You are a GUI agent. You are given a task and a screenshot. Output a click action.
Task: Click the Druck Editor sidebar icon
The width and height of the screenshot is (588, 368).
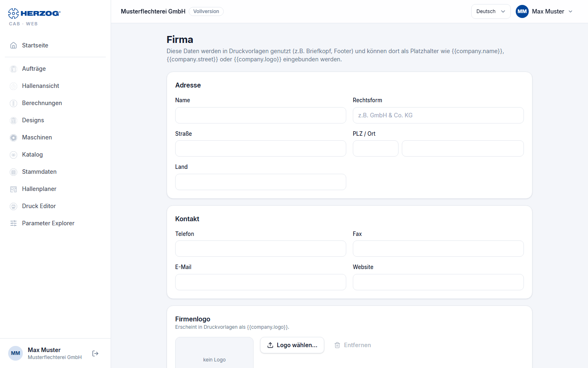(13, 206)
